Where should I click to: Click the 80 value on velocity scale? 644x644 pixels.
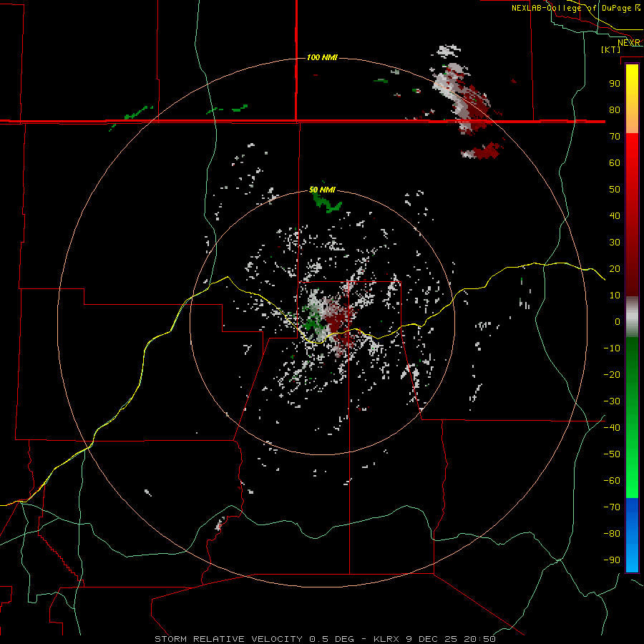pos(615,110)
